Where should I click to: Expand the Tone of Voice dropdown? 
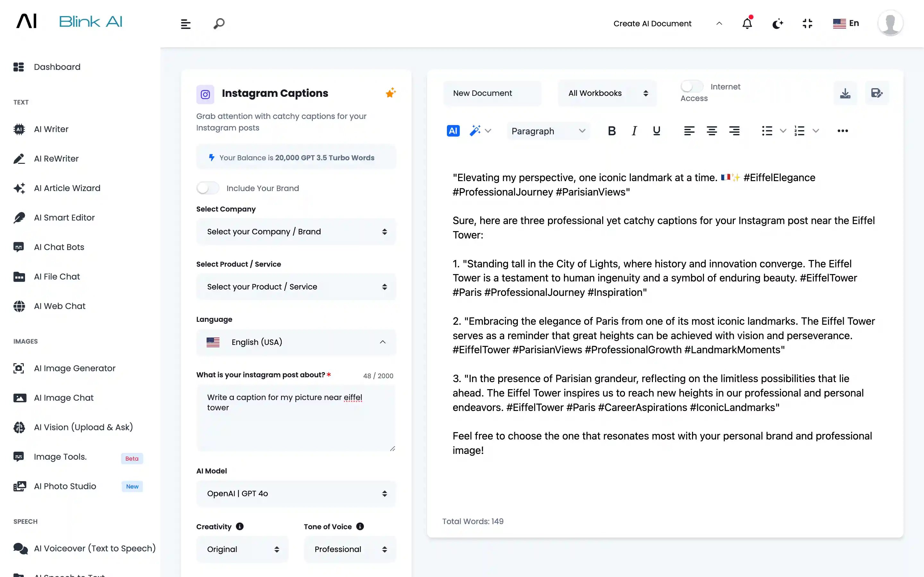[x=350, y=549]
